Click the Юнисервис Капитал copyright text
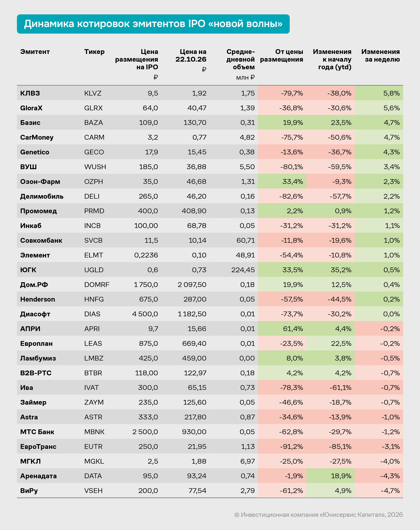This screenshot has width=420, height=530. pos(318,515)
